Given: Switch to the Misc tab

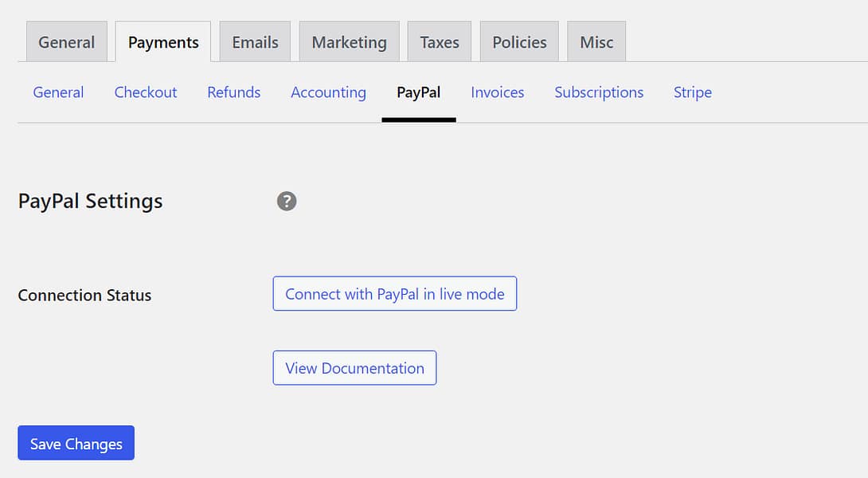Looking at the screenshot, I should coord(596,41).
